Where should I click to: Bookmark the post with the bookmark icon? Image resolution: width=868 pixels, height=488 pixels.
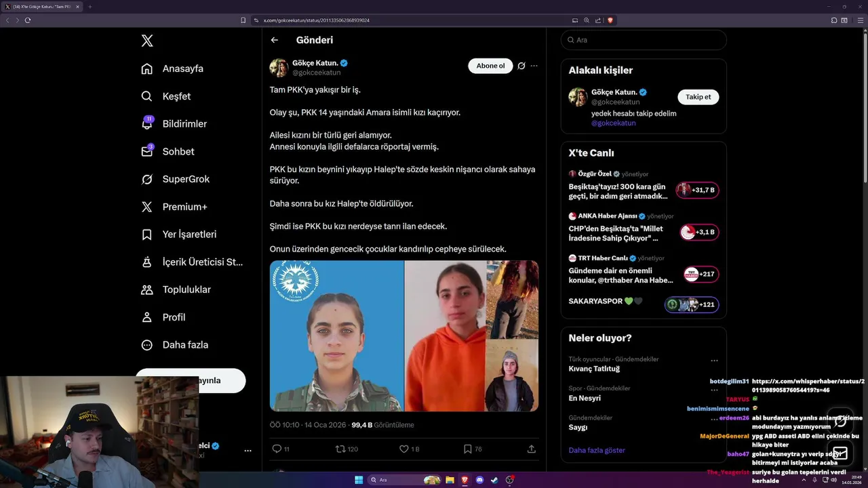[468, 449]
